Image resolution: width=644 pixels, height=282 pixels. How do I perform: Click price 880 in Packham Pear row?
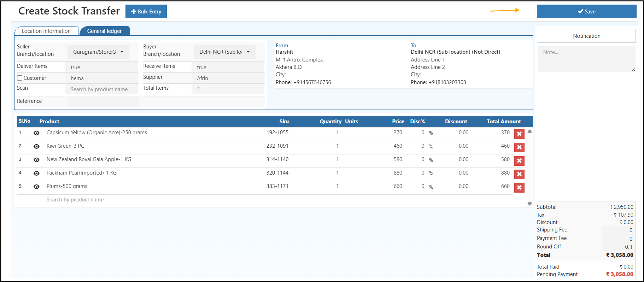(398, 173)
